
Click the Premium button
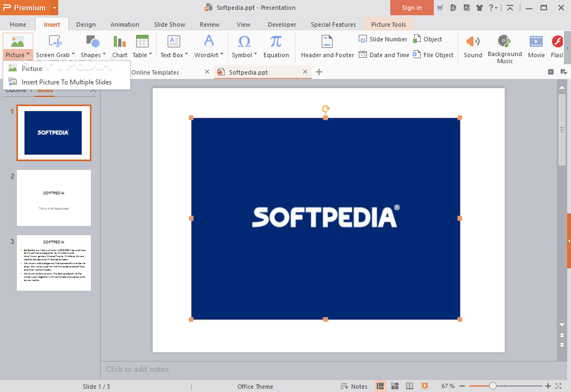[25, 8]
